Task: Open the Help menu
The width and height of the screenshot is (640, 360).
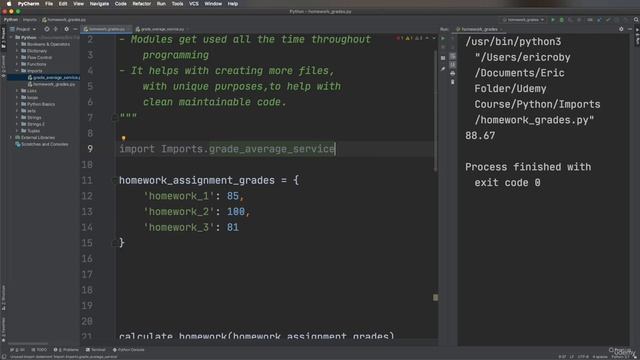Action: pos(233,4)
